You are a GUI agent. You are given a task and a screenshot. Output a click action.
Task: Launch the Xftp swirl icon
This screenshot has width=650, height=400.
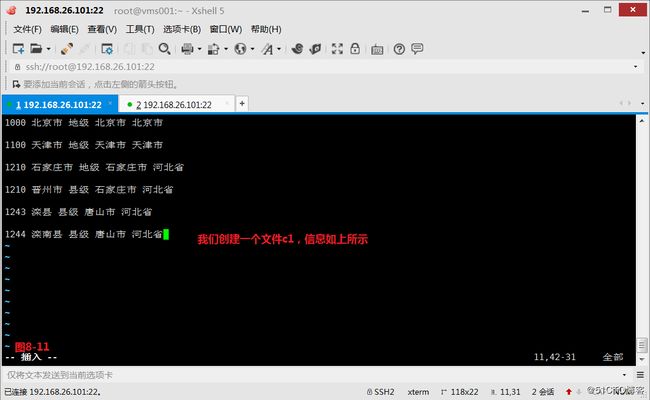[x=297, y=49]
